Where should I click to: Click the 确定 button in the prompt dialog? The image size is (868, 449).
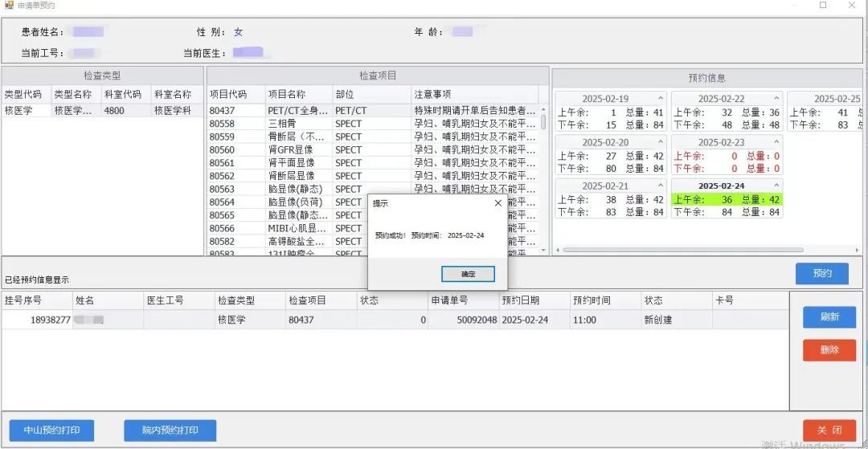pyautogui.click(x=468, y=274)
